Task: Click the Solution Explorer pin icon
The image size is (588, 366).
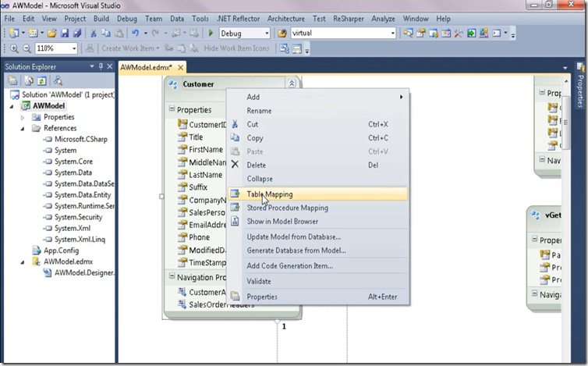Action: tap(101, 66)
